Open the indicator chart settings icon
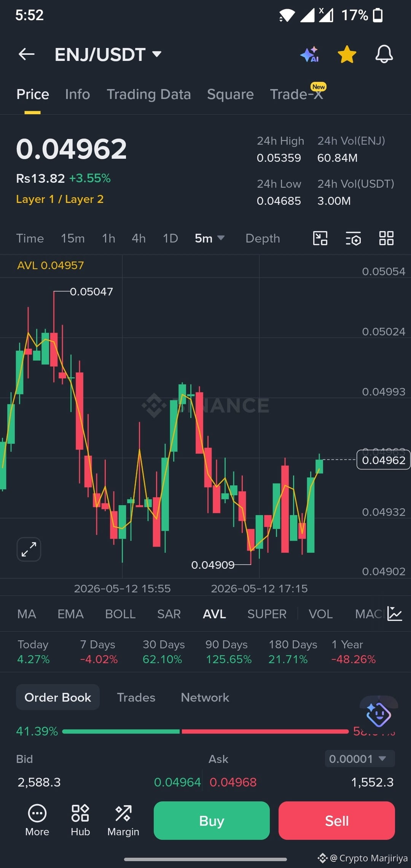 (x=395, y=614)
